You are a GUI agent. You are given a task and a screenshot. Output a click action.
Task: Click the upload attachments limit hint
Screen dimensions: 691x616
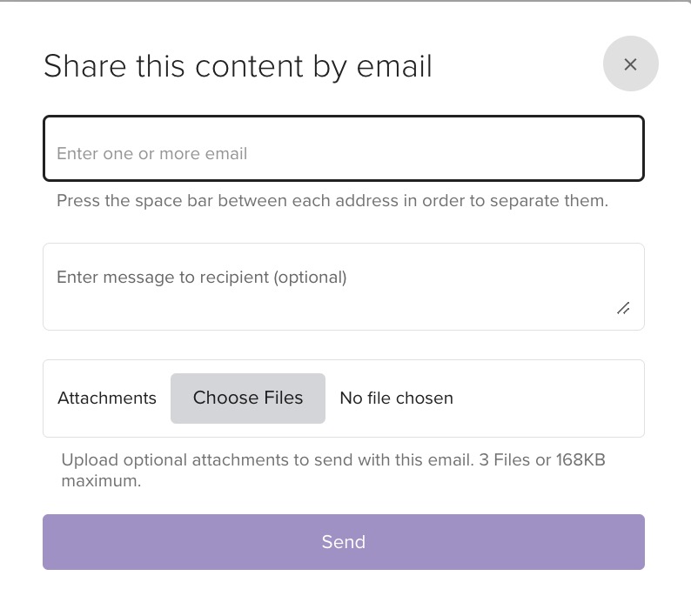333,470
